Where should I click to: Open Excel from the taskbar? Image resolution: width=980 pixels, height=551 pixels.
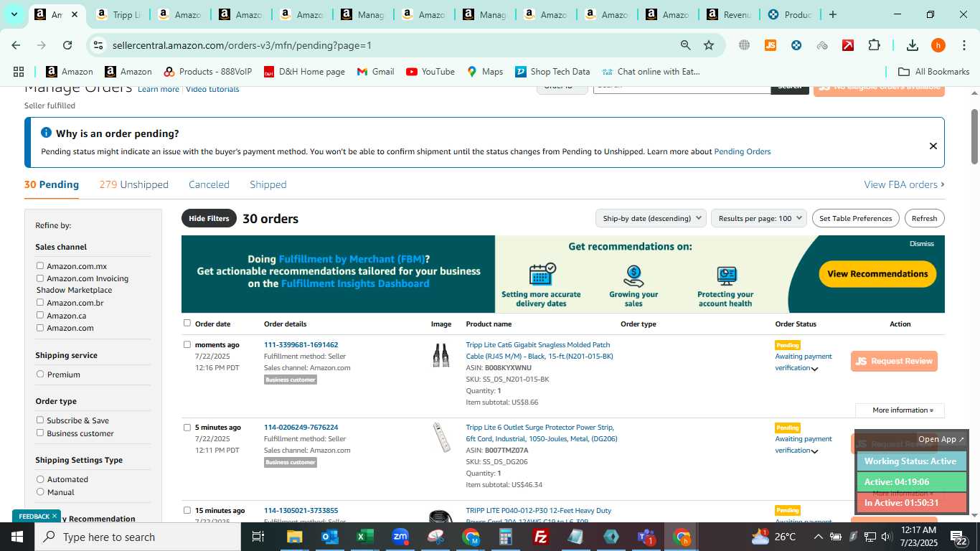pyautogui.click(x=364, y=537)
